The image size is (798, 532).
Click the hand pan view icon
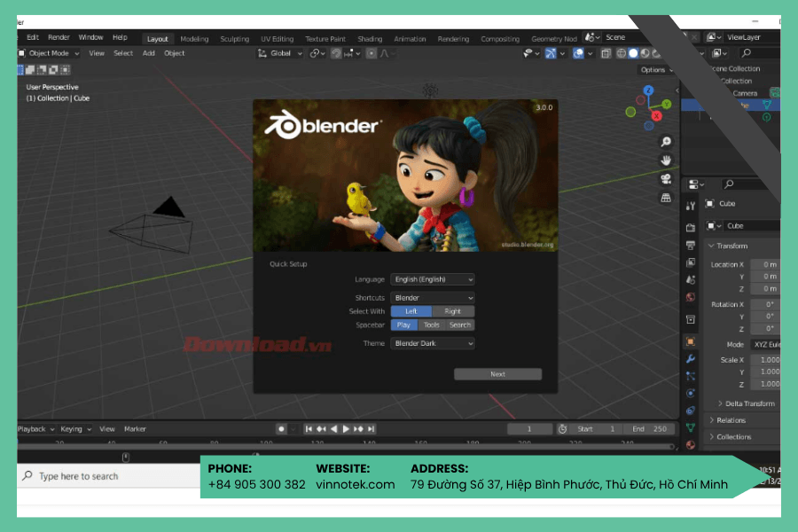click(666, 160)
